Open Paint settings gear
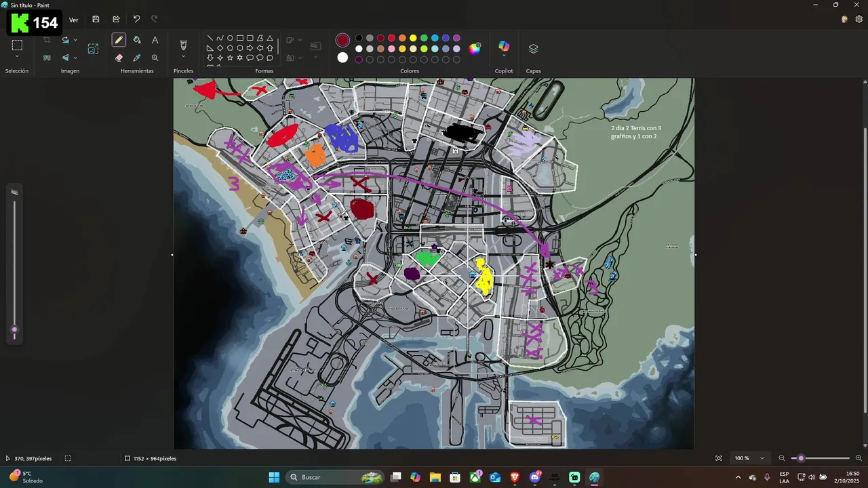The height and width of the screenshot is (488, 868). (859, 20)
